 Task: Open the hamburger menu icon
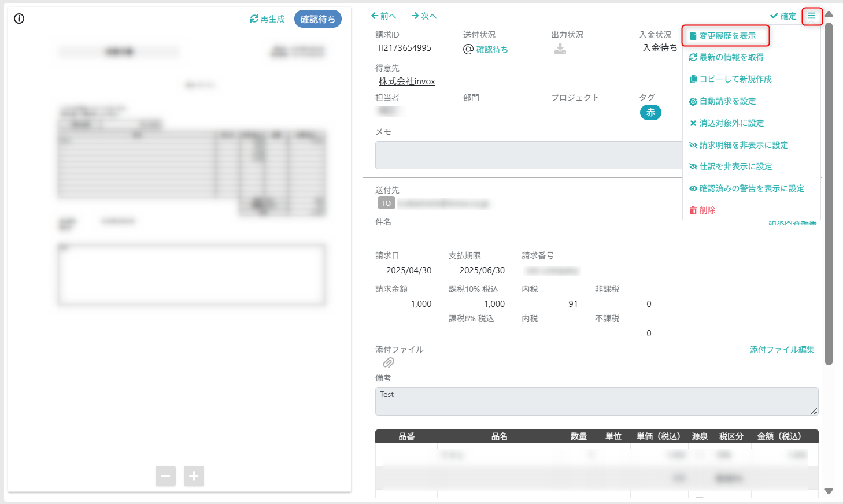pos(812,16)
